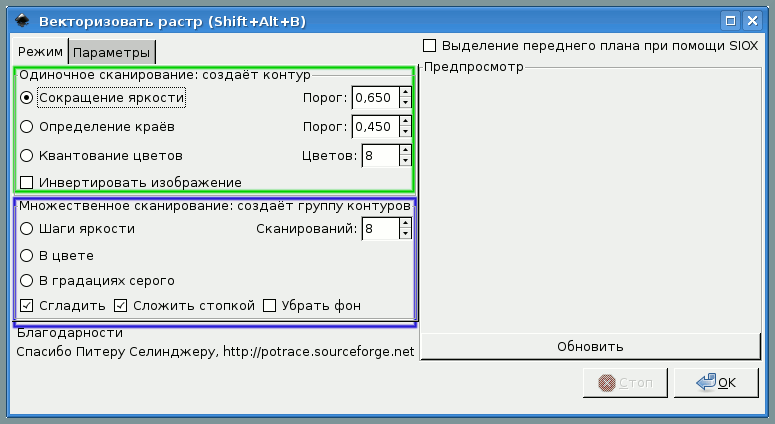Open the Режим tab
Screen dimensions: 775x424
pos(40,51)
